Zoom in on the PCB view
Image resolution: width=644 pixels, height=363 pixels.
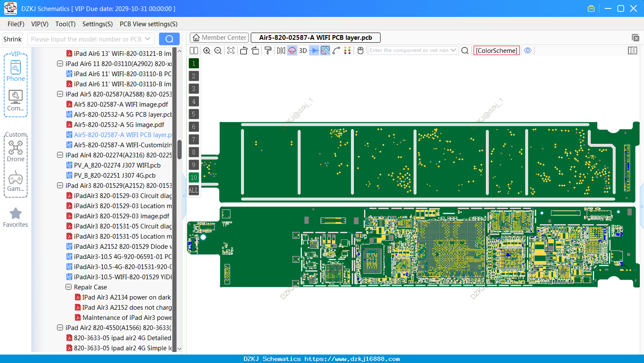click(x=207, y=50)
